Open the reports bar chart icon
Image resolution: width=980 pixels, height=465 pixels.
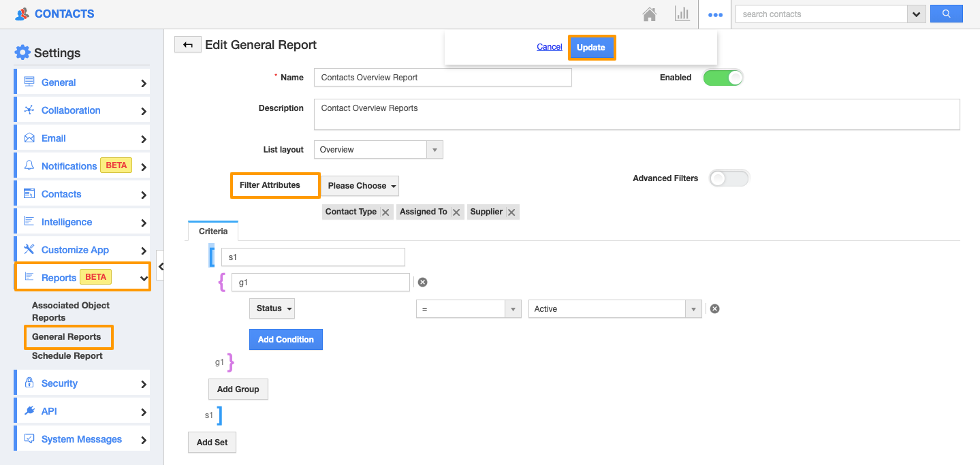pos(682,14)
